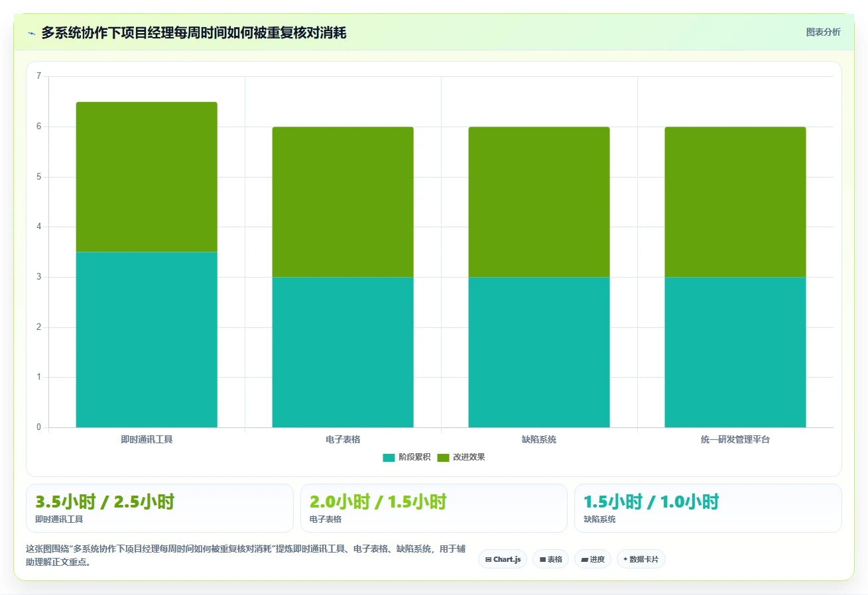Screen dimensions: 868x595
Task: Click the 3.5小时 / 2.5小时 card value
Action: click(105, 502)
